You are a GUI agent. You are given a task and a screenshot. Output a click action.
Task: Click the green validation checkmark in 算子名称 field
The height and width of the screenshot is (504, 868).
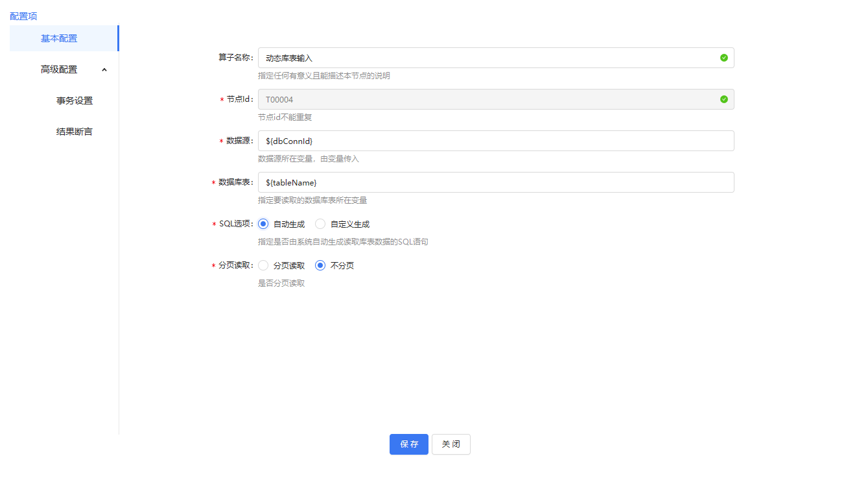(723, 58)
